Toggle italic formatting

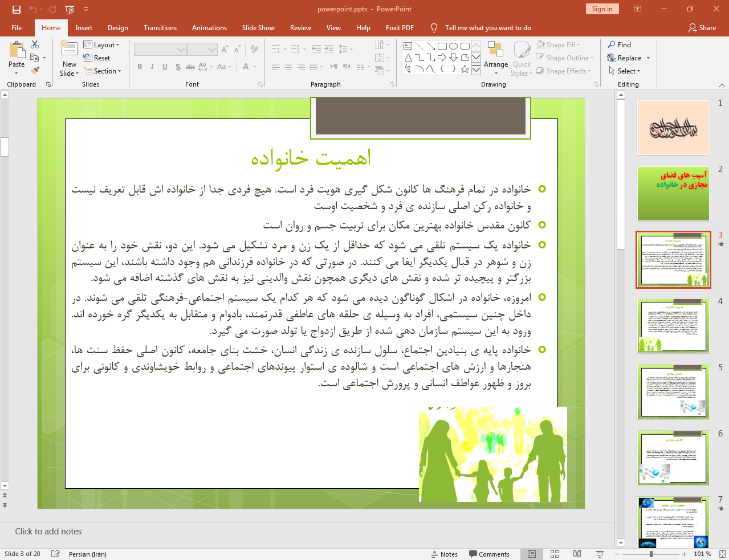click(152, 67)
